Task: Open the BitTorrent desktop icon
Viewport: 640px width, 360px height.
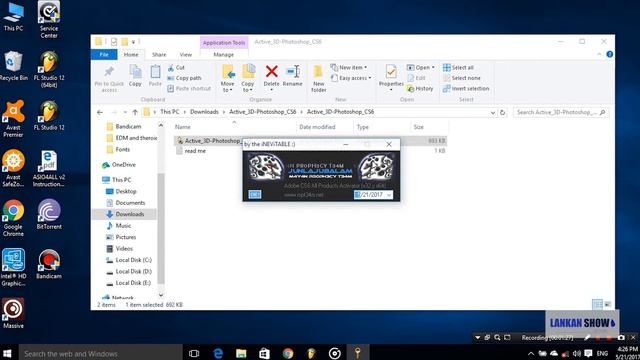Action: coord(49,214)
